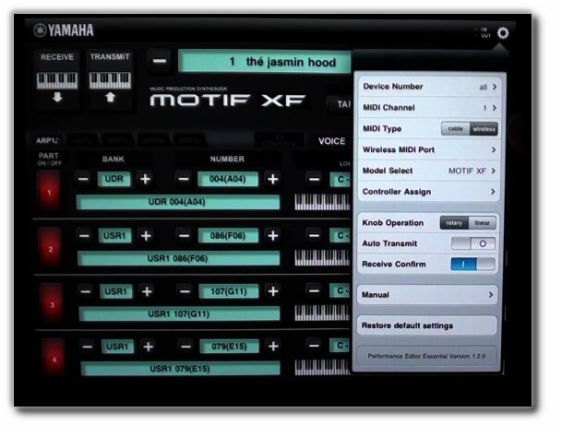Expand Device Number setting
The height and width of the screenshot is (436, 561).
point(429,87)
